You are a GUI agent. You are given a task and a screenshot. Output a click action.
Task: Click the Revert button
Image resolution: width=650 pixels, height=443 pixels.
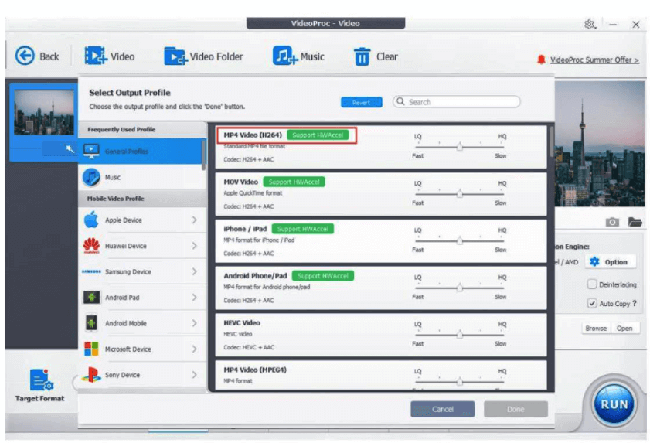click(361, 102)
